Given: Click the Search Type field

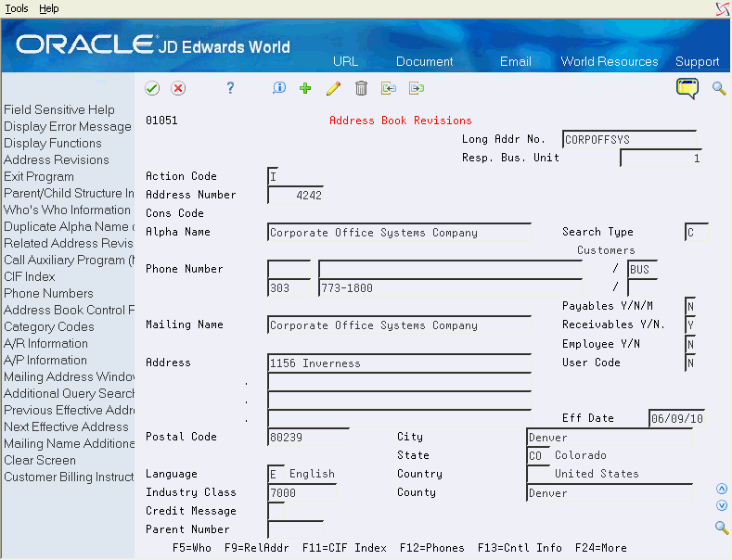Looking at the screenshot, I should (x=697, y=232).
